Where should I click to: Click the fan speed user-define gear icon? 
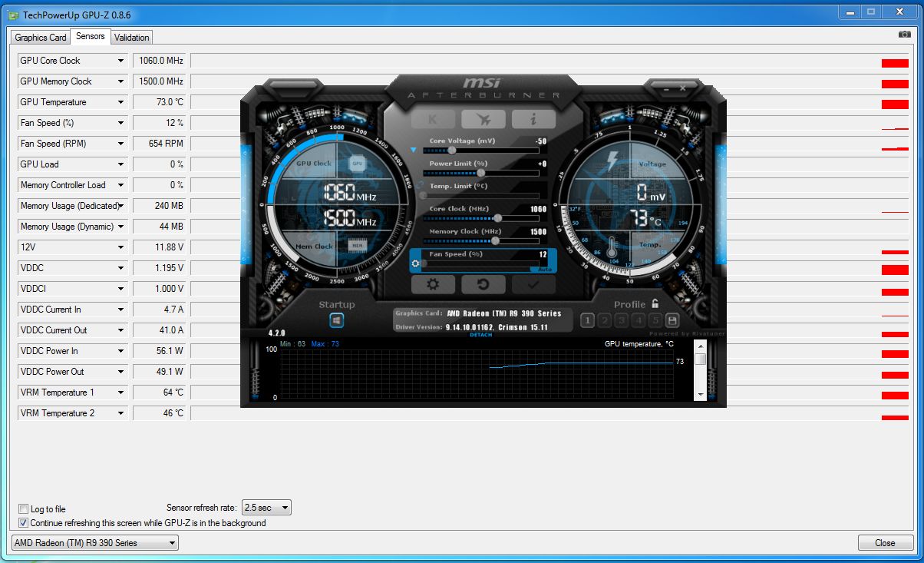tap(415, 263)
